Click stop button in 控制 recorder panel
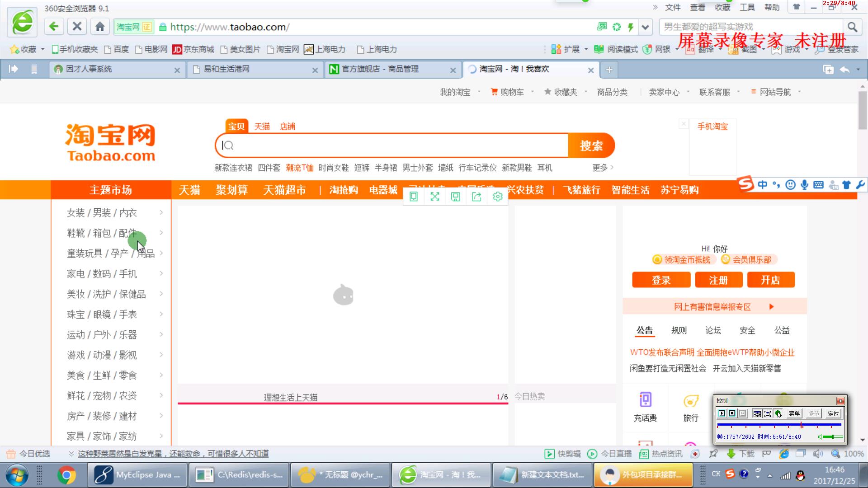The width and height of the screenshot is (868, 488). [732, 413]
